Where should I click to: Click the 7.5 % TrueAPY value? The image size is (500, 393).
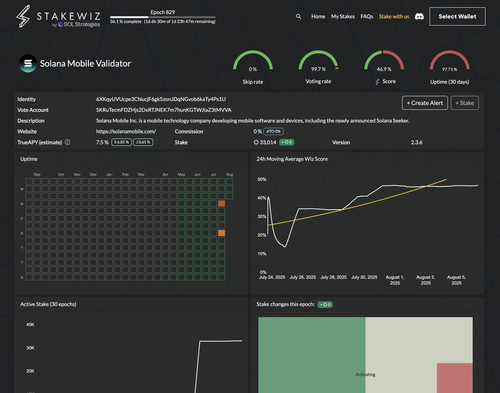[x=102, y=142]
